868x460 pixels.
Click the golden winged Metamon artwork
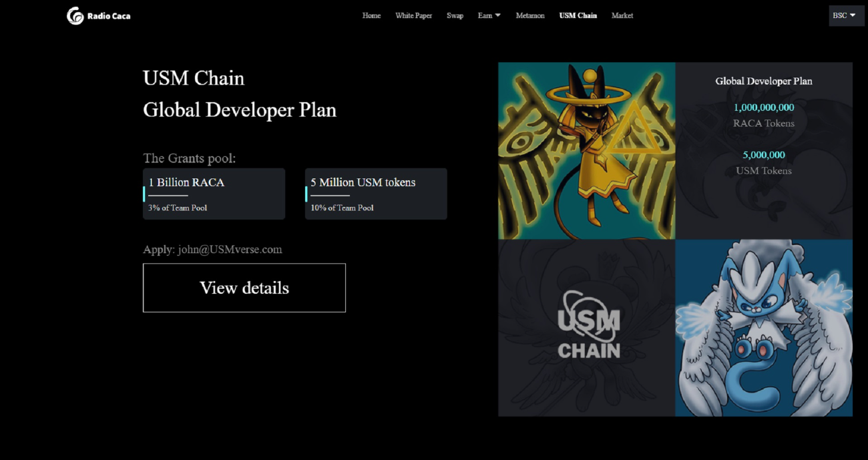[586, 151]
